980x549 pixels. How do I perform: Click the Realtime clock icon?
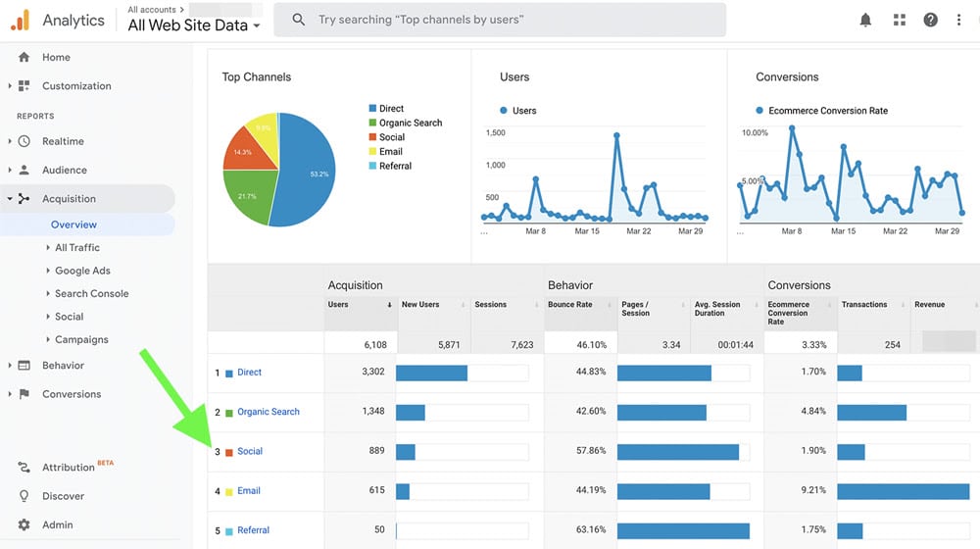(x=24, y=141)
